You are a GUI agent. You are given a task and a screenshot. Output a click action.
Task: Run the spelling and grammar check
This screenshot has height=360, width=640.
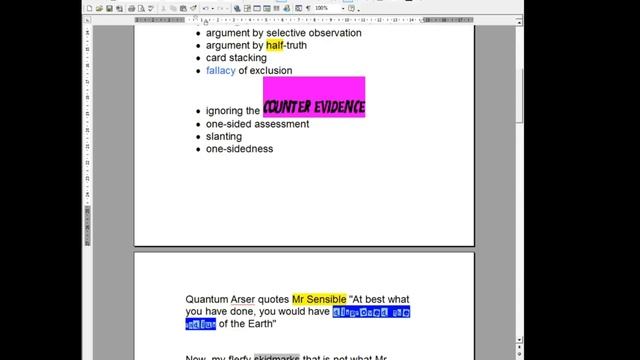(x=151, y=8)
